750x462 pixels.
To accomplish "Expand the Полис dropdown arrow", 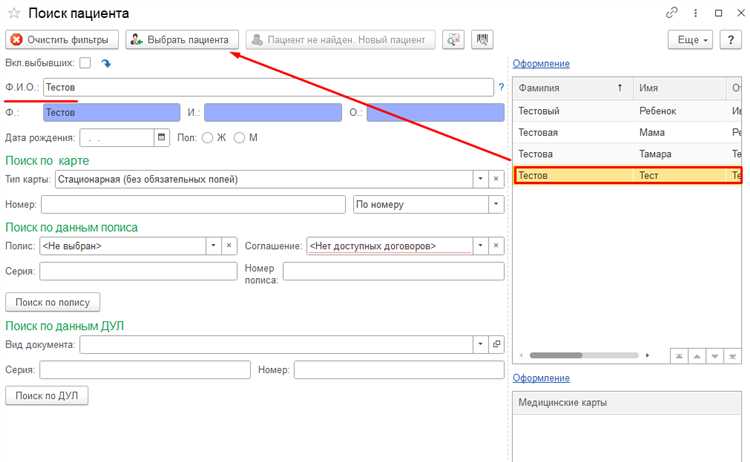I will click(213, 246).
